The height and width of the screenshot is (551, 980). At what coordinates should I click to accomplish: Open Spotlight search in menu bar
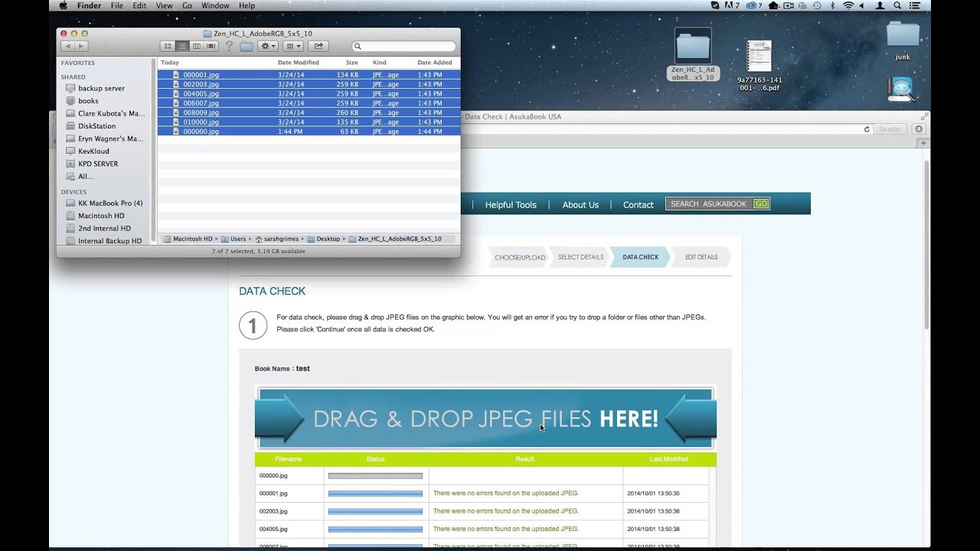point(897,5)
